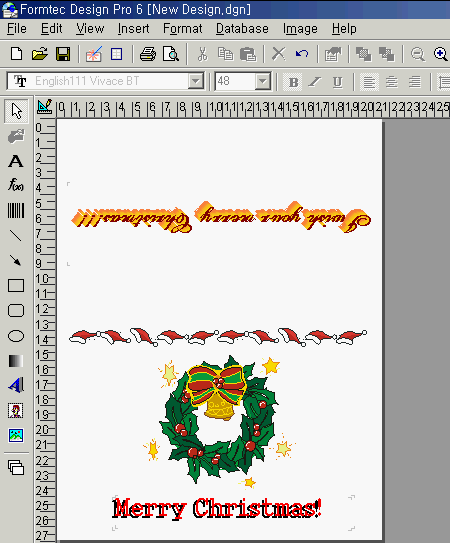
Task: Open the View menu
Action: click(x=90, y=29)
